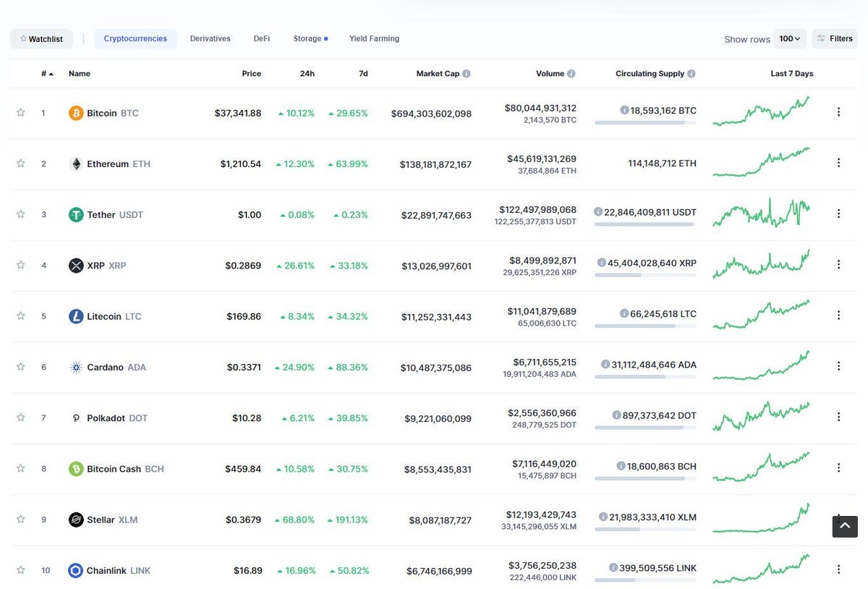868x589 pixels.
Task: Toggle the watchlist star for Bitcoin
Action: pyautogui.click(x=20, y=113)
